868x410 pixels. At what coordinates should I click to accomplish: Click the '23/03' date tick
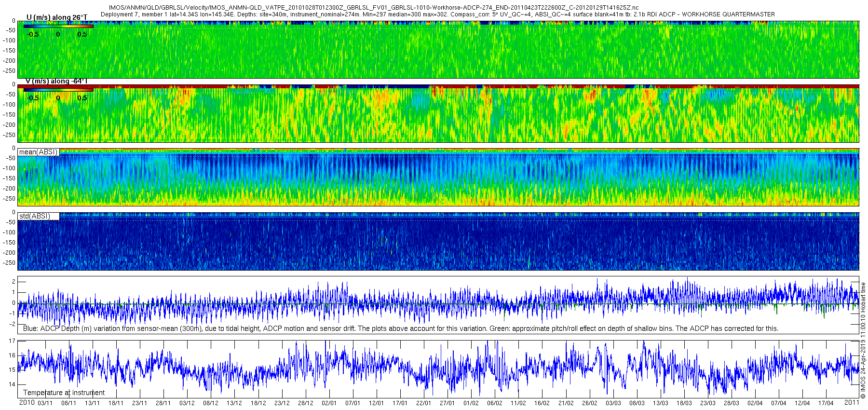pyautogui.click(x=707, y=403)
